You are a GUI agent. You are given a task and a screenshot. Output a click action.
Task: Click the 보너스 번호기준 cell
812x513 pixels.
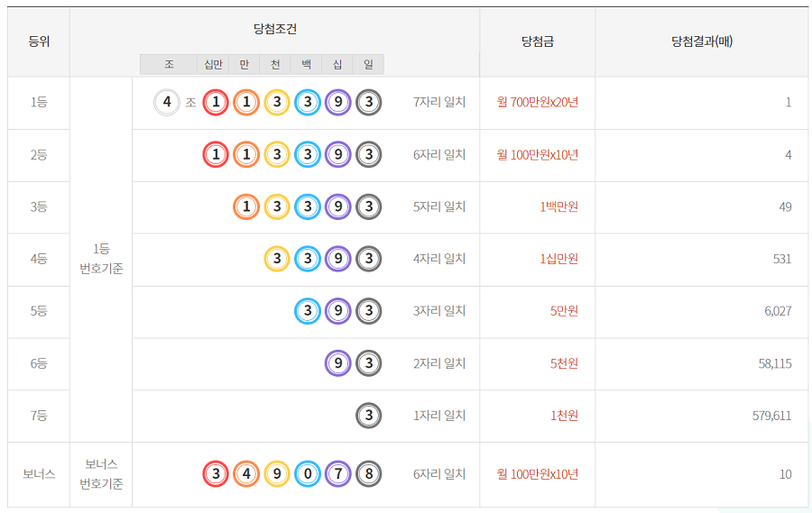point(101,474)
